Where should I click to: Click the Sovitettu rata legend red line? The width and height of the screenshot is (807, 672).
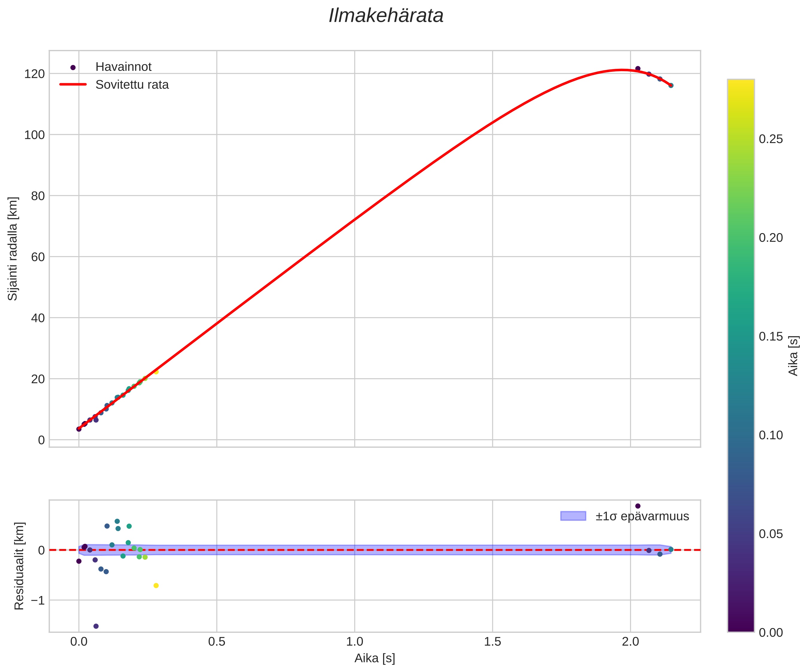(73, 84)
